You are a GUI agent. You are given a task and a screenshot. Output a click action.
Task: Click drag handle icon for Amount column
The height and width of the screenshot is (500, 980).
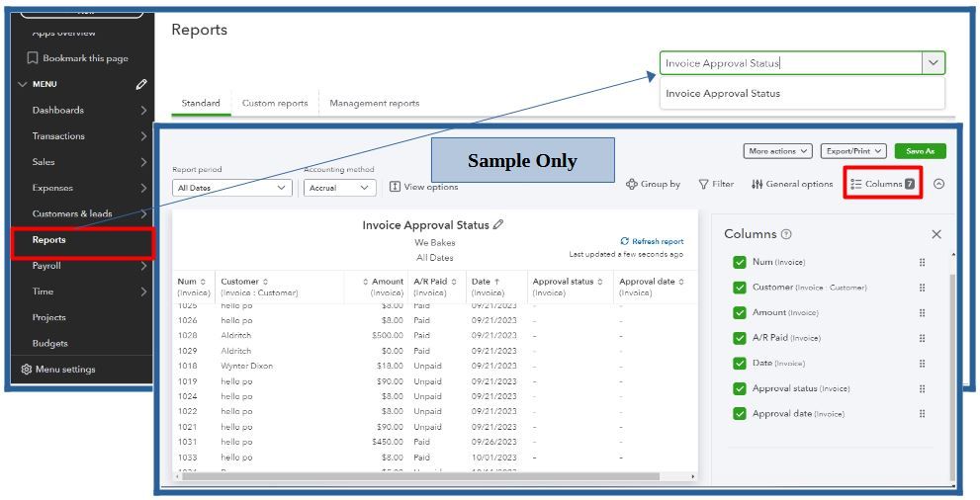(922, 313)
